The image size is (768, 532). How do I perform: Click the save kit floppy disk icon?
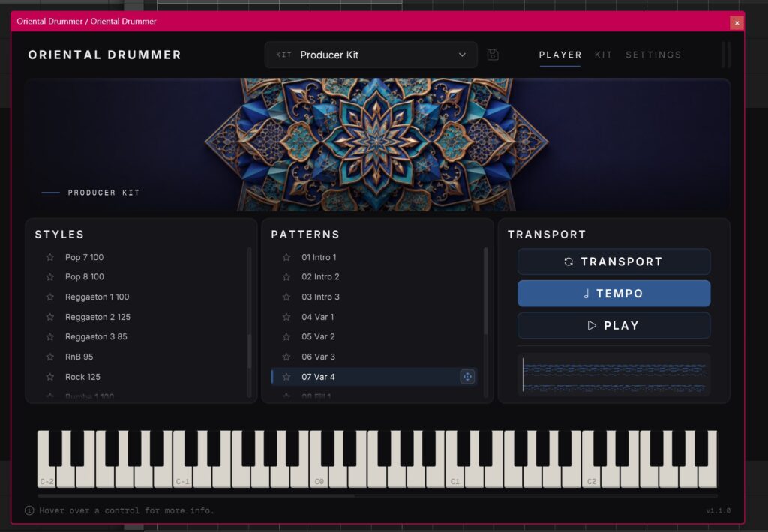click(493, 55)
